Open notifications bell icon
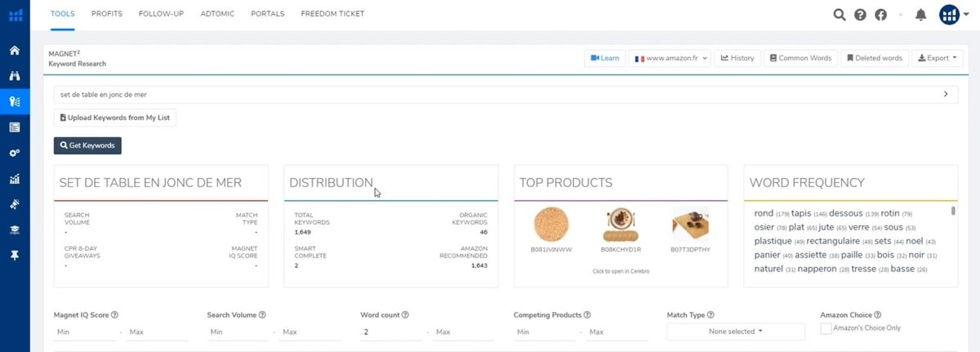Screen dimensions: 980x352 (921, 15)
